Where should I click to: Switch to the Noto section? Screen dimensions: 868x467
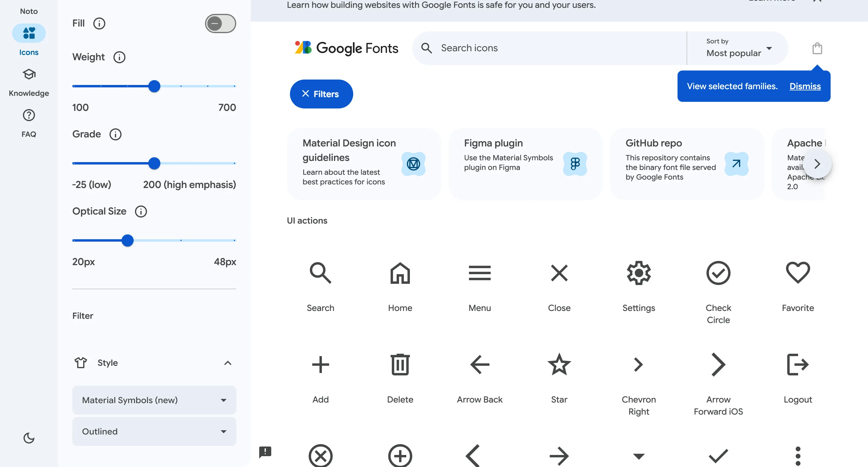(29, 11)
